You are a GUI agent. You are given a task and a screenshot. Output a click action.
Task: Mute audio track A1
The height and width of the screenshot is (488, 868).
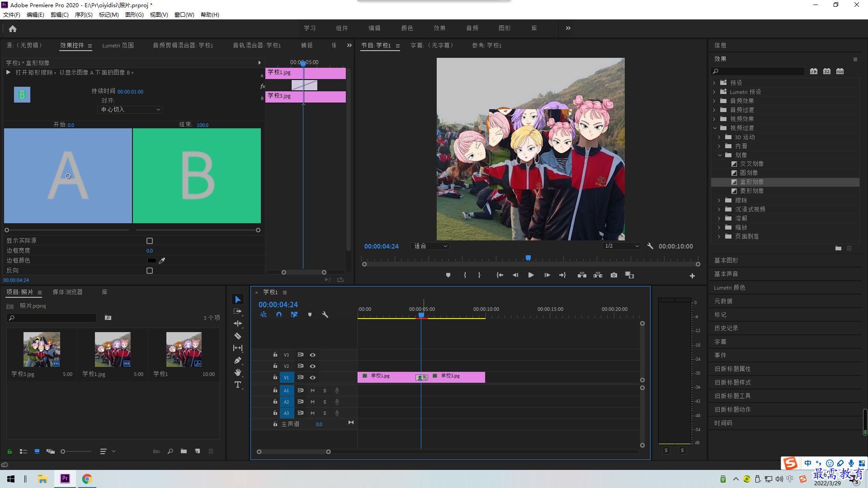[x=312, y=390]
